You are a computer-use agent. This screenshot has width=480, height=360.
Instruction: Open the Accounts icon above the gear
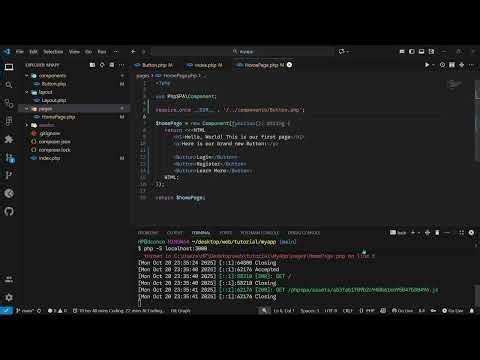[9, 279]
